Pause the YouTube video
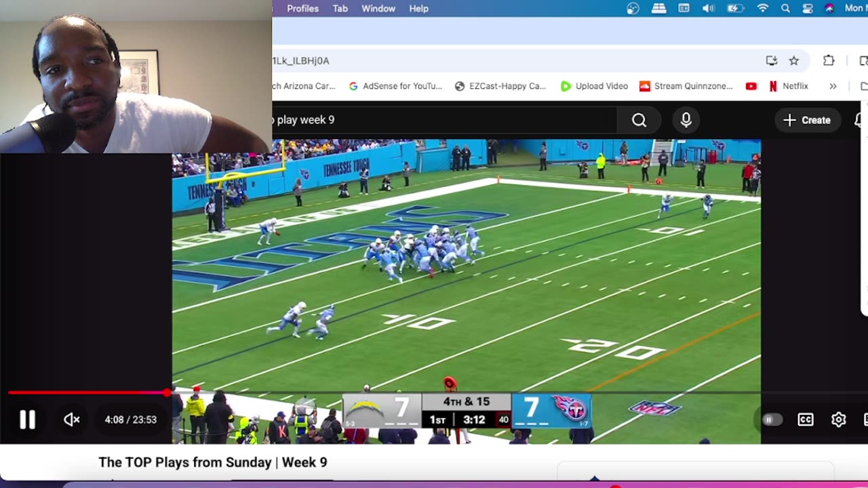 27,420
